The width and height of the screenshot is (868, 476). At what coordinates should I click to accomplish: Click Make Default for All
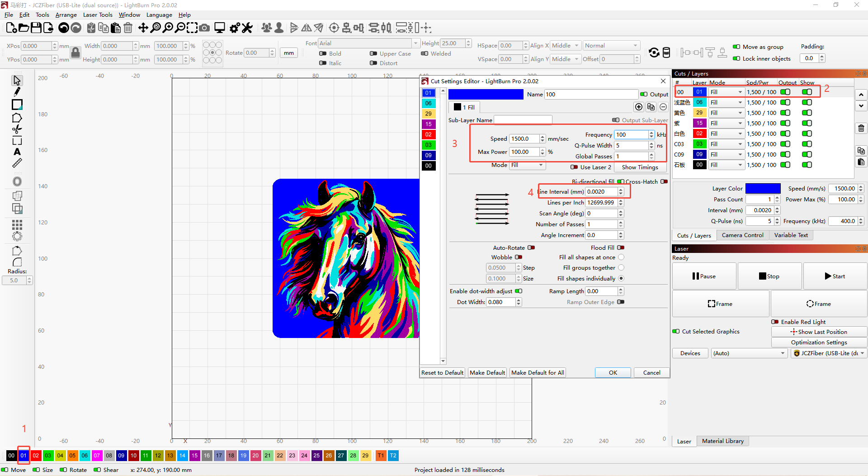click(538, 372)
